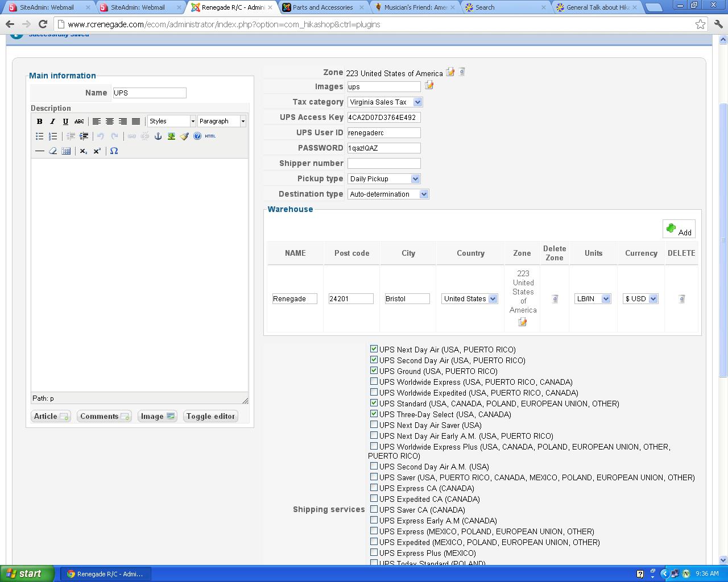Insert a special character with the Omega icon
Viewport: 728px width, 582px height.
114,151
